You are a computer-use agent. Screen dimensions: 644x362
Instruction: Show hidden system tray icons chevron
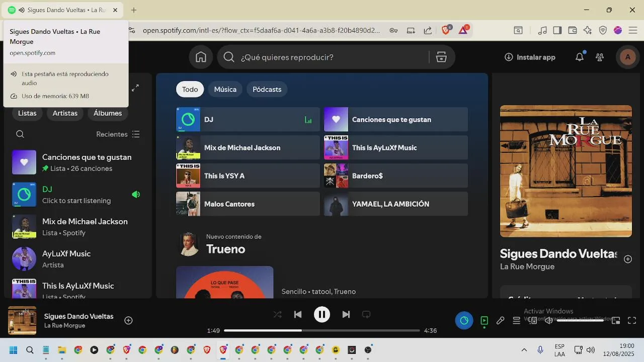pyautogui.click(x=524, y=350)
